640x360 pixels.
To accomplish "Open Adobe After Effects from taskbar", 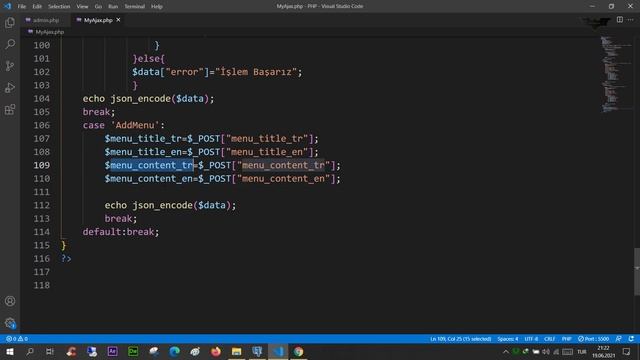I will click(112, 351).
